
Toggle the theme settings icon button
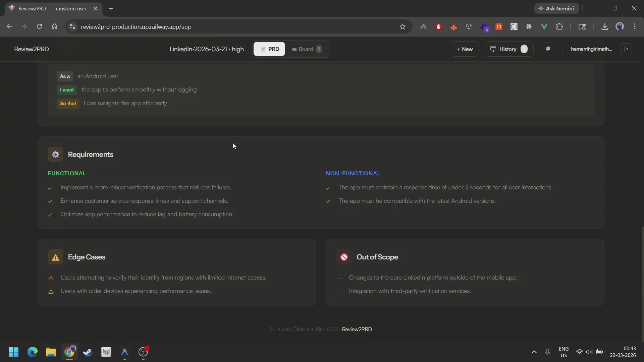[548, 49]
